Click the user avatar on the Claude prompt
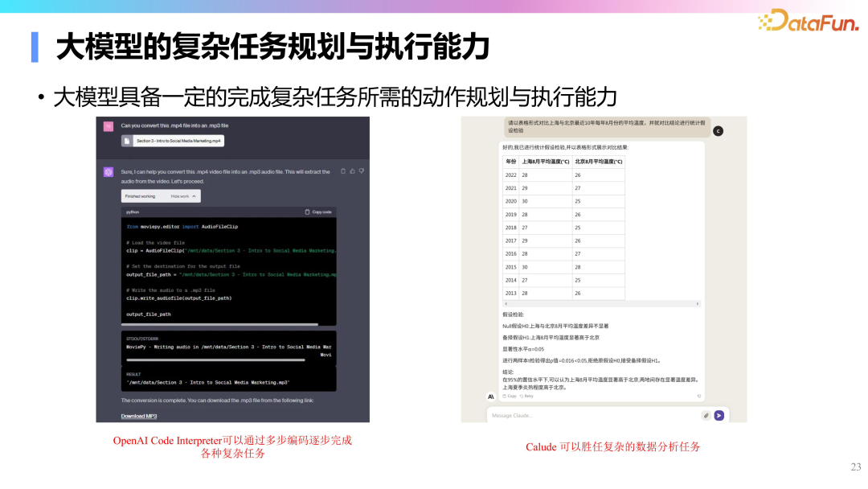Image resolution: width=868 pixels, height=489 pixels. (x=718, y=130)
